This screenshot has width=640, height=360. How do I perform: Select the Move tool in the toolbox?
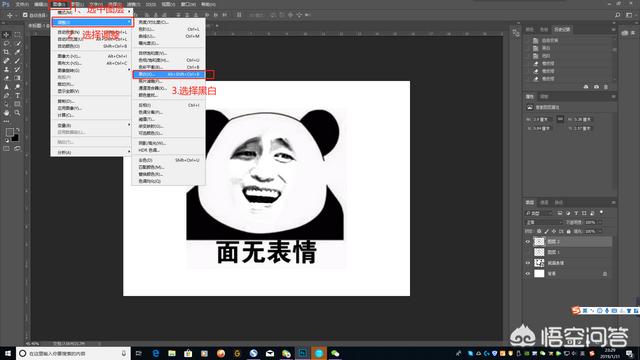pos(6,35)
